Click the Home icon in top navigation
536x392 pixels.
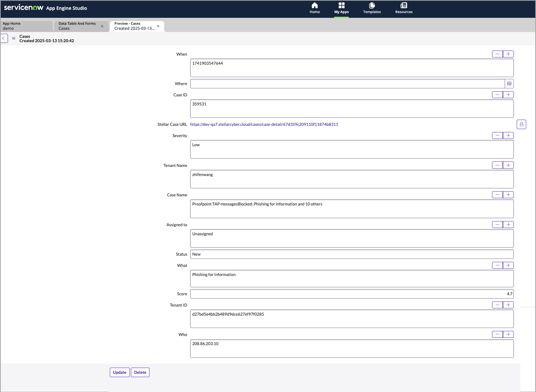click(x=315, y=5)
